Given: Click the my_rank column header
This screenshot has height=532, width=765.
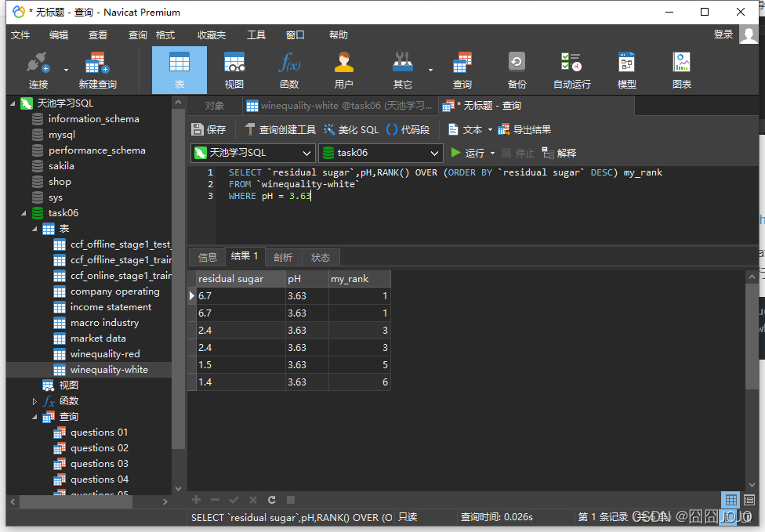Looking at the screenshot, I should [x=360, y=279].
